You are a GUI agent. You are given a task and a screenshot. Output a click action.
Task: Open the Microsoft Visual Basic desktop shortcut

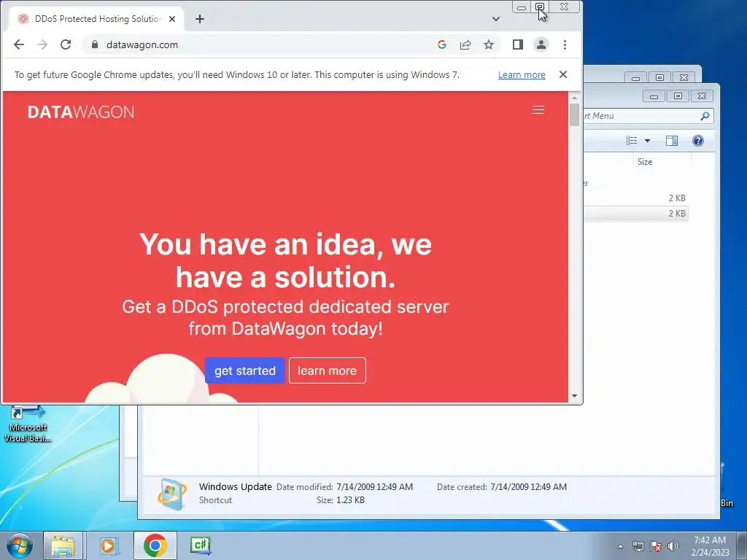pos(28,424)
